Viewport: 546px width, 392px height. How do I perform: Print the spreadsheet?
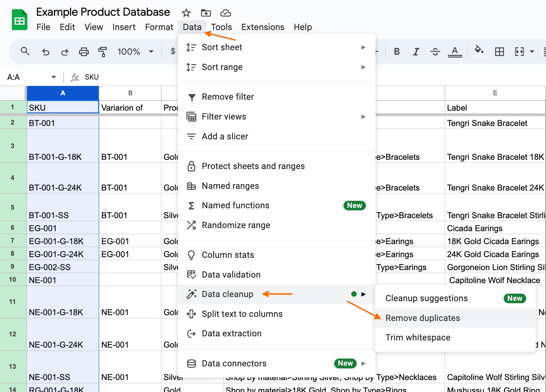pos(84,52)
